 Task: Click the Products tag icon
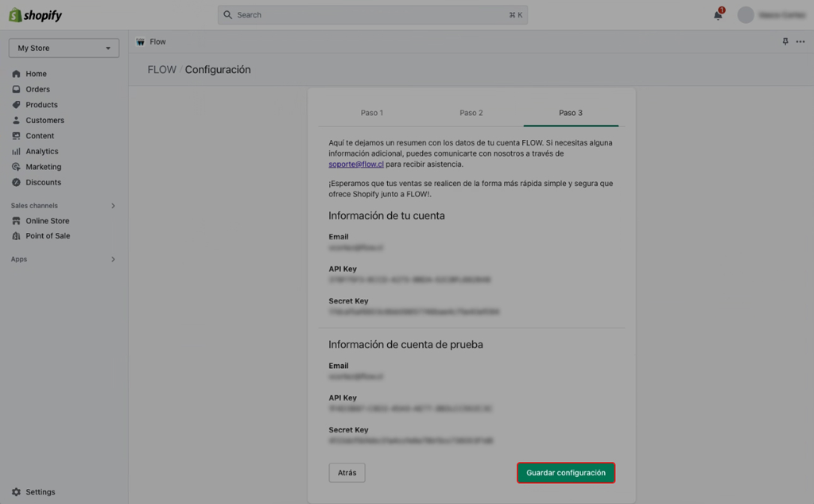pyautogui.click(x=16, y=105)
